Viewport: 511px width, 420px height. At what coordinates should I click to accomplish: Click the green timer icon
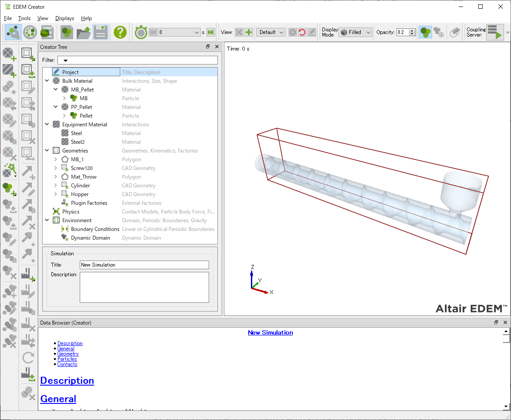tap(141, 32)
